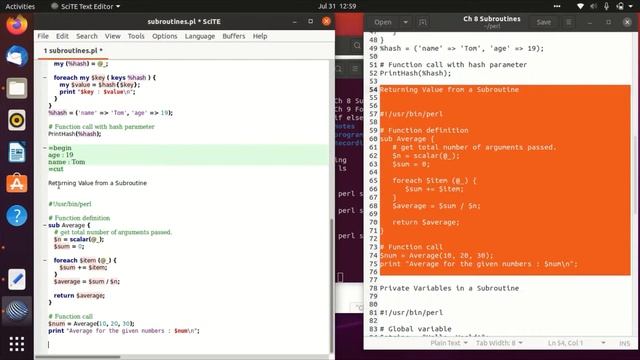The width and height of the screenshot is (640, 360).
Task: Open the Language menu in SciTE
Action: [200, 36]
